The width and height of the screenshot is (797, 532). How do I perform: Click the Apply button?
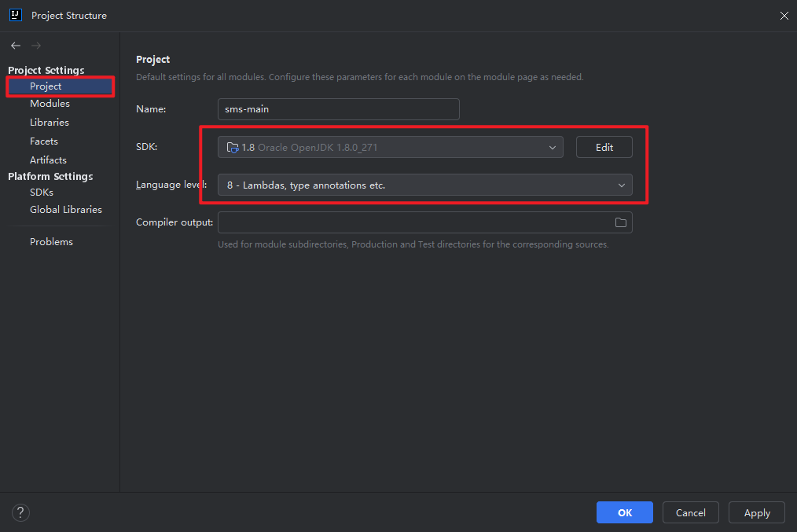click(x=757, y=512)
